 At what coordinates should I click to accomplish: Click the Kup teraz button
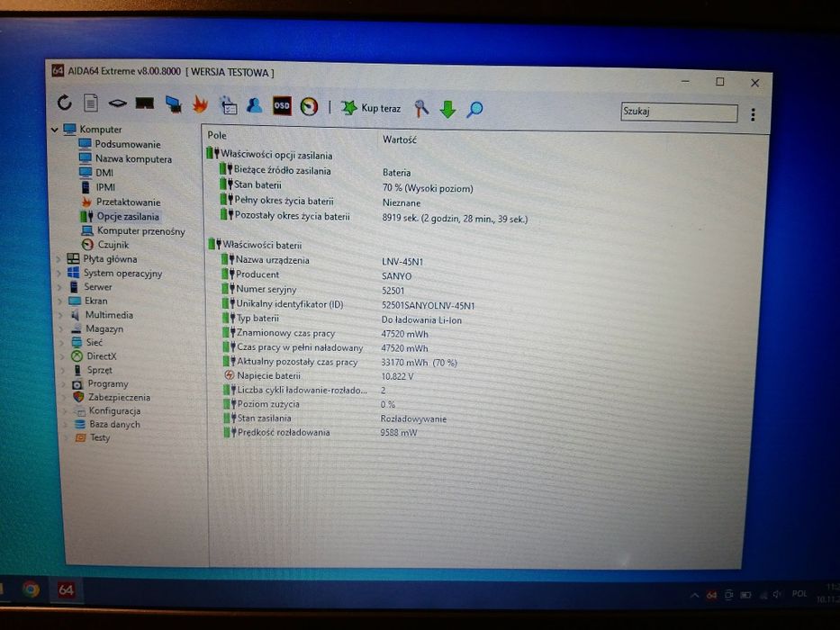[x=371, y=108]
